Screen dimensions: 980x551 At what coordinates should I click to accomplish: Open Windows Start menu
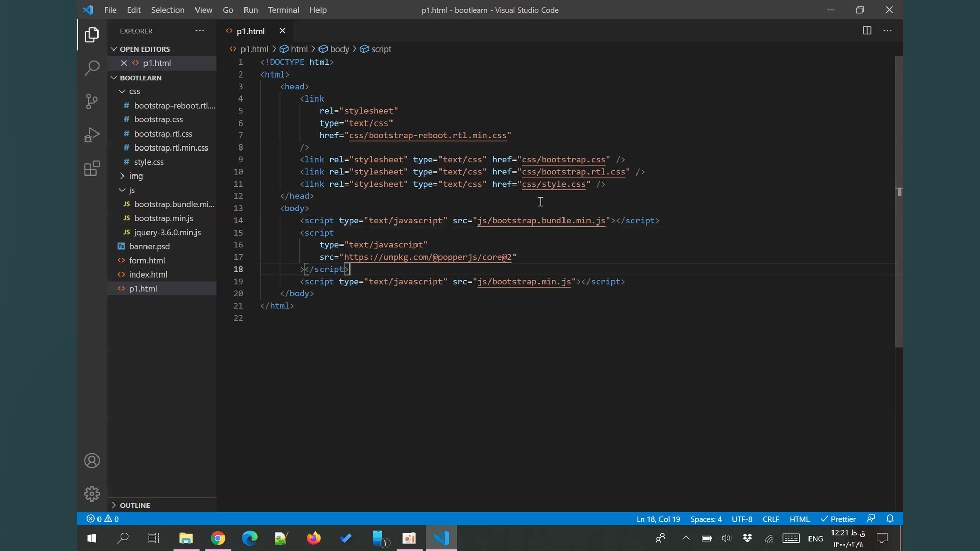pyautogui.click(x=92, y=538)
